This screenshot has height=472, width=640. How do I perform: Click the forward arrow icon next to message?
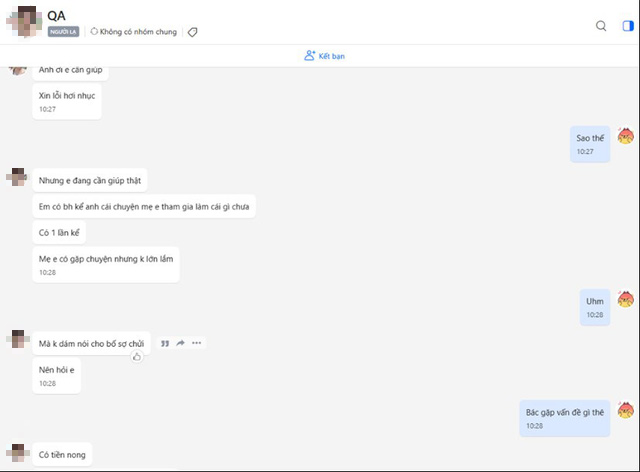(x=180, y=343)
